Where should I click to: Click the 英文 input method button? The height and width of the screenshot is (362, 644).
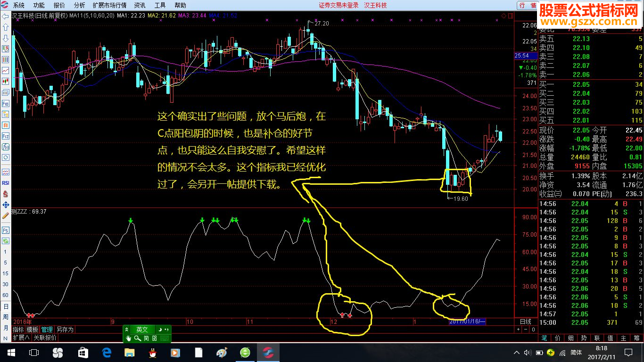(142, 329)
